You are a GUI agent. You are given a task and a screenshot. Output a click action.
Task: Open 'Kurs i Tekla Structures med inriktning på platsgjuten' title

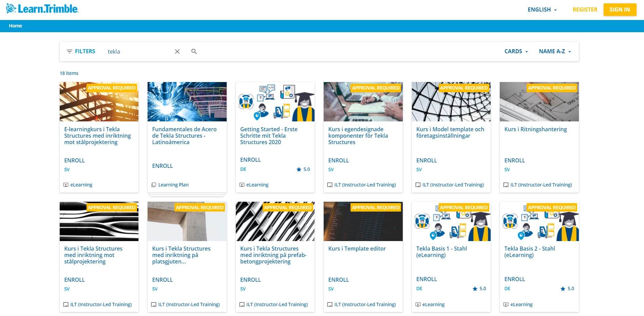tap(181, 255)
